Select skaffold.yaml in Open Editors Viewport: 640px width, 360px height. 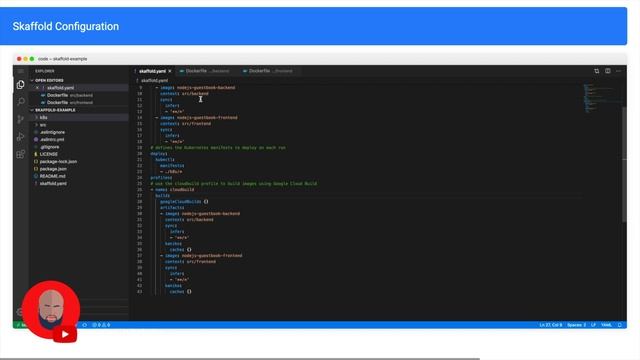coord(79,88)
